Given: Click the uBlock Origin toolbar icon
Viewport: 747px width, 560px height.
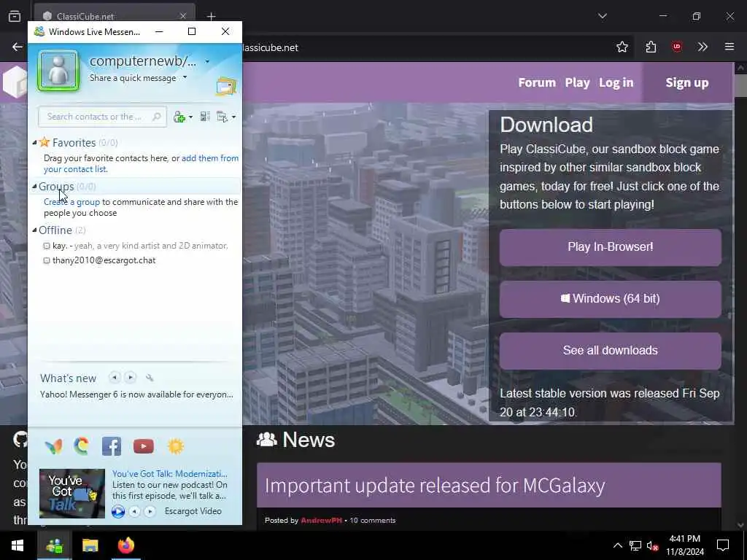Looking at the screenshot, I should click(676, 47).
